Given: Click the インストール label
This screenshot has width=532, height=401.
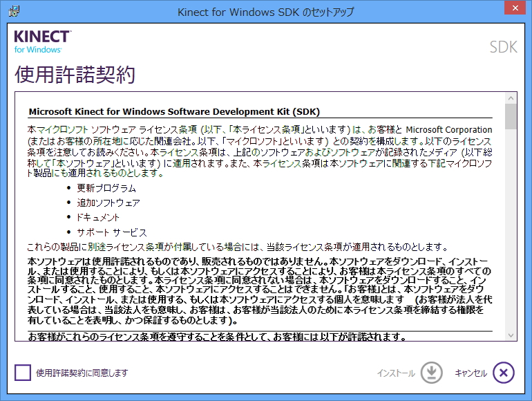Looking at the screenshot, I should pyautogui.click(x=396, y=373).
